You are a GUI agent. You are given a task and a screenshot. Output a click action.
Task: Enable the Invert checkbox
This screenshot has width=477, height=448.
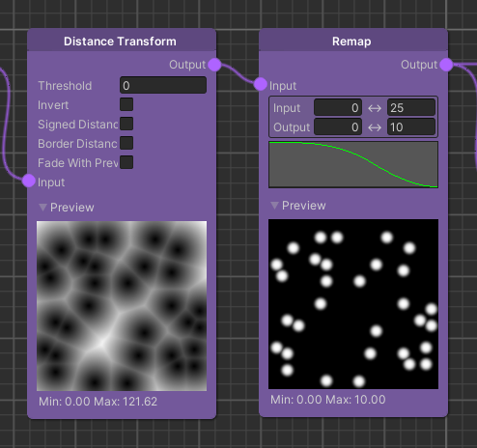[x=126, y=104]
